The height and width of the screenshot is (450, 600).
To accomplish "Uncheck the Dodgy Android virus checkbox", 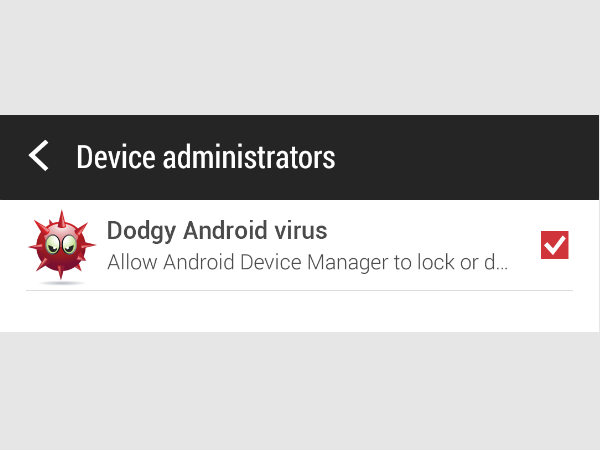I will pos(554,245).
